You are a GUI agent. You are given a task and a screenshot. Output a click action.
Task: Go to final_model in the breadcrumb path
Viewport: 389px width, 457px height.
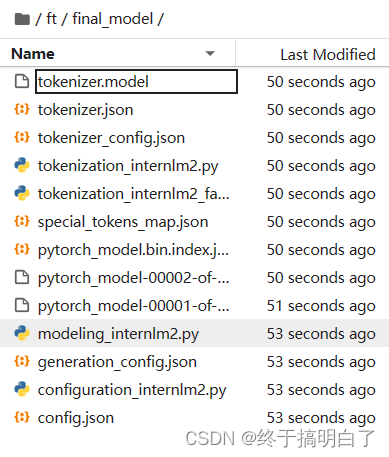113,19
